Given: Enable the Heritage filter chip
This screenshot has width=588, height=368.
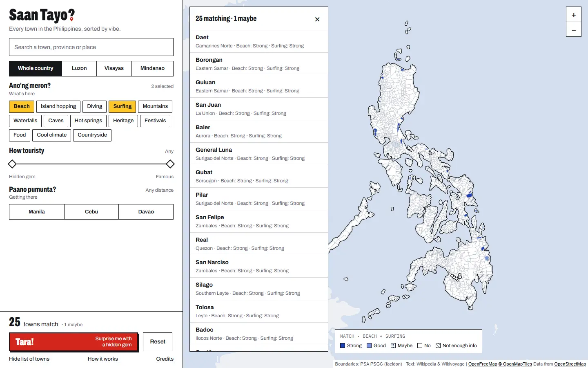Looking at the screenshot, I should pos(123,121).
